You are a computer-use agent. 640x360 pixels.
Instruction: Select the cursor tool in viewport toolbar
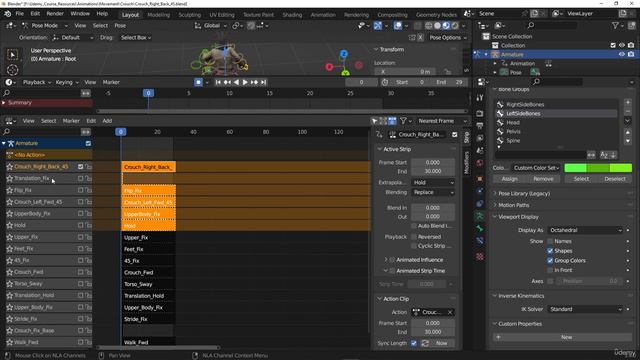point(13,70)
